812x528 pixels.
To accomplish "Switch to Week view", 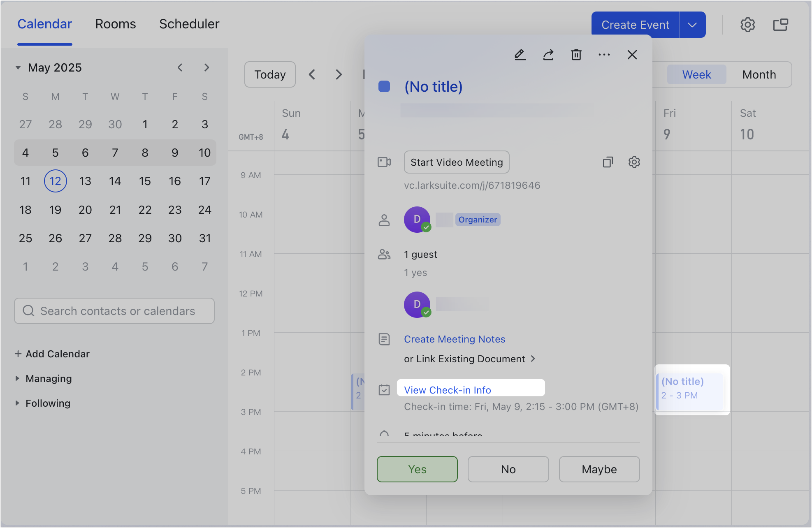I will pyautogui.click(x=696, y=74).
